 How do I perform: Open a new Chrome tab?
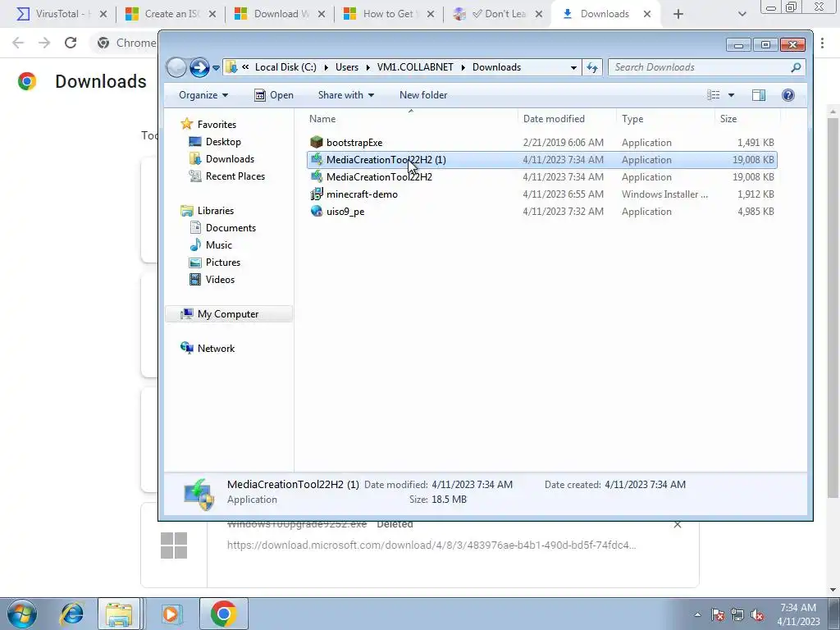[678, 14]
